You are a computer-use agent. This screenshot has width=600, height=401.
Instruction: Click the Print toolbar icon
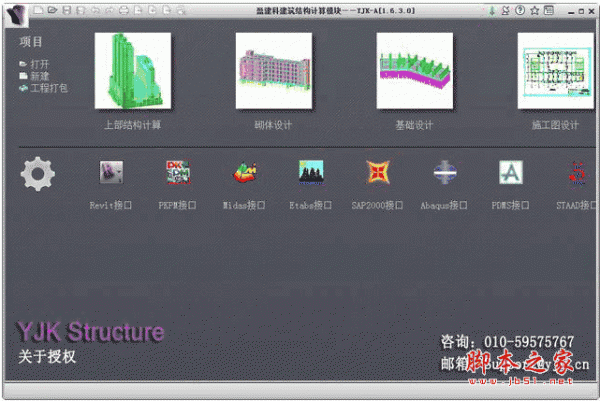(x=124, y=10)
